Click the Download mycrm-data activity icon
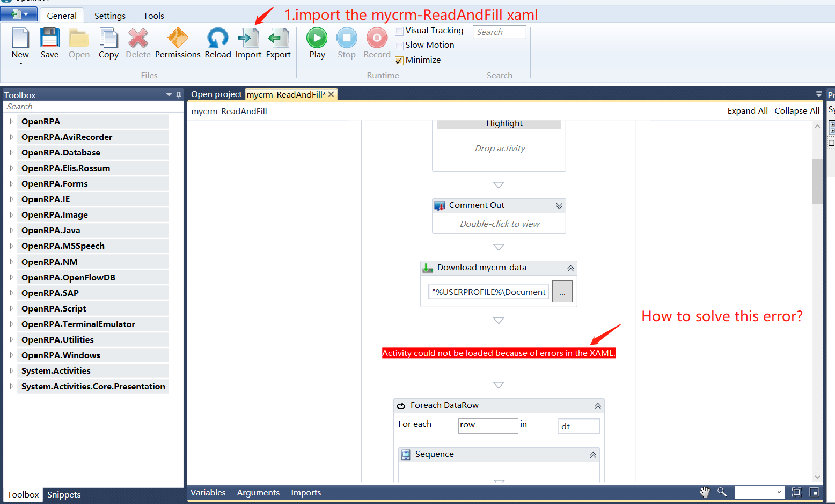Screen dimensions: 835x504 [x=428, y=268]
